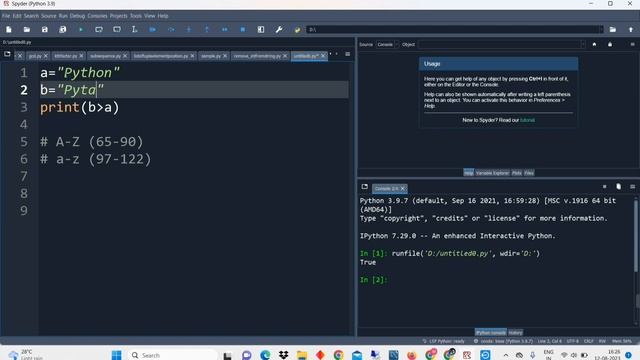Image resolution: width=640 pixels, height=360 pixels.
Task: Open the console pane options menu
Action: tap(632, 187)
